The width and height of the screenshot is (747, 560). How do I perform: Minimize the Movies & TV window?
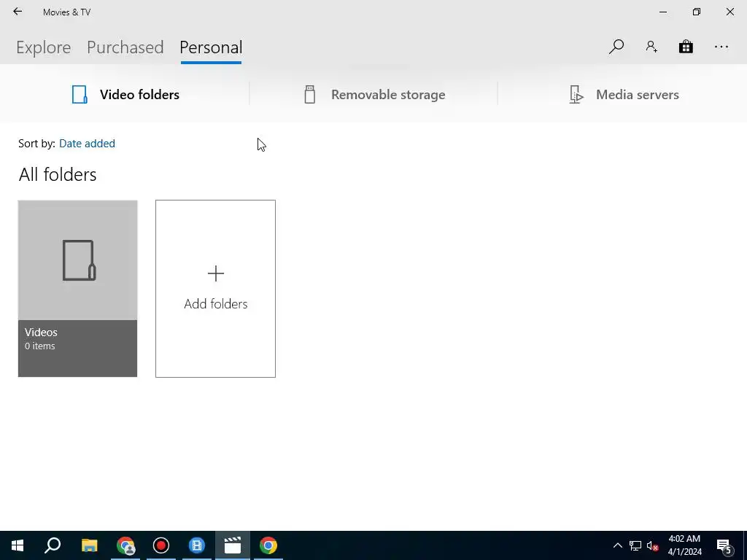(663, 12)
